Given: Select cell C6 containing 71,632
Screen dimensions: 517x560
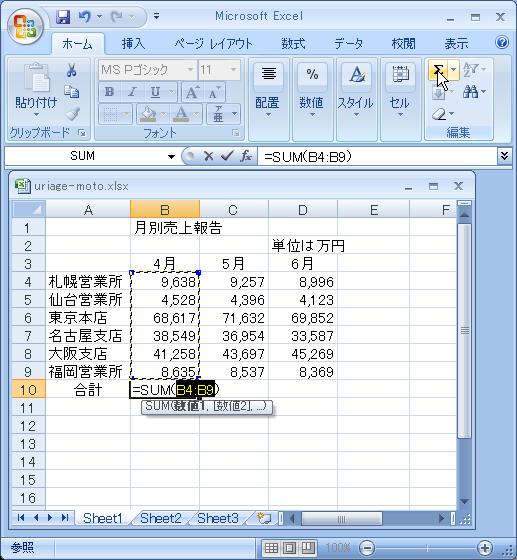Looking at the screenshot, I should [234, 318].
